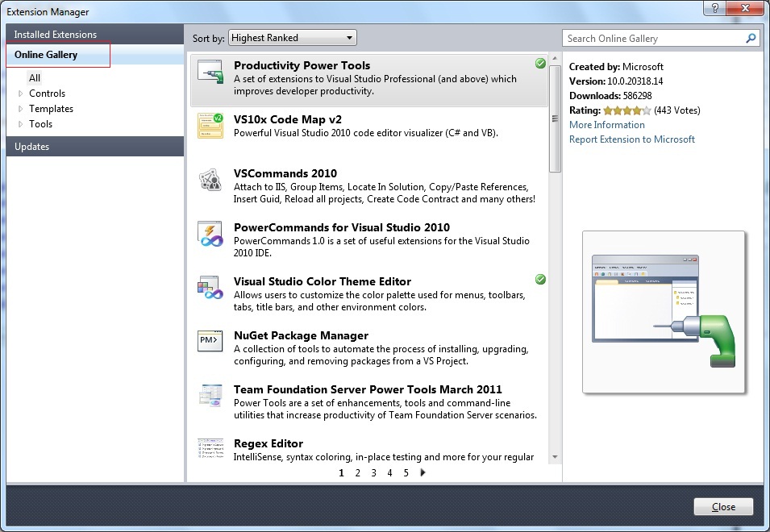The image size is (770, 532).
Task: Click the Regex Editor icon
Action: (210, 448)
